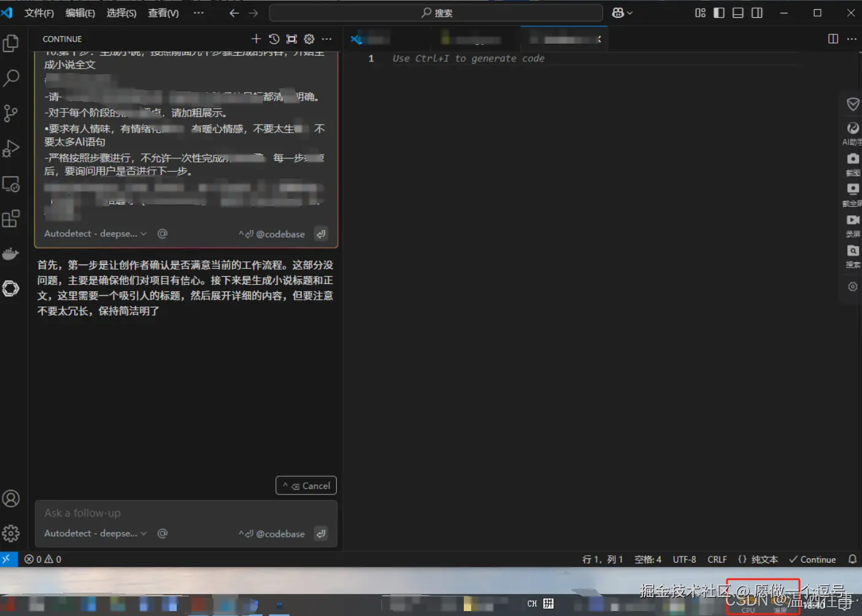Click the Continue status bar item

[812, 559]
